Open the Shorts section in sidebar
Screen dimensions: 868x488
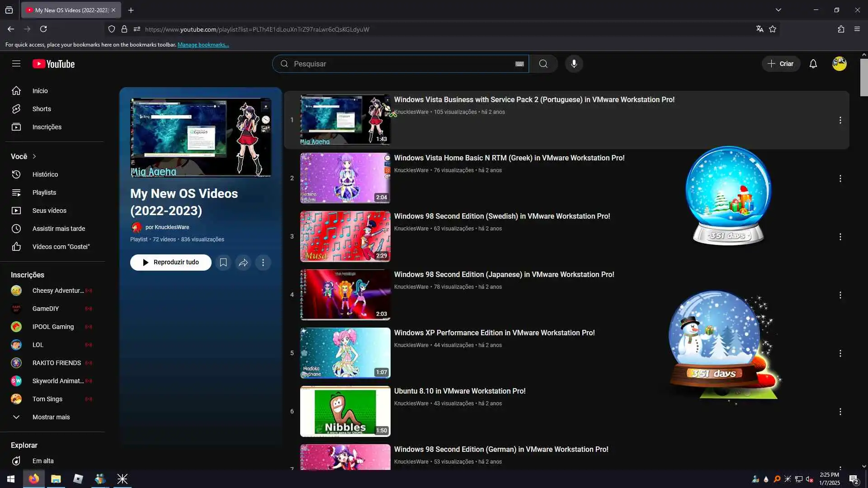tap(42, 109)
